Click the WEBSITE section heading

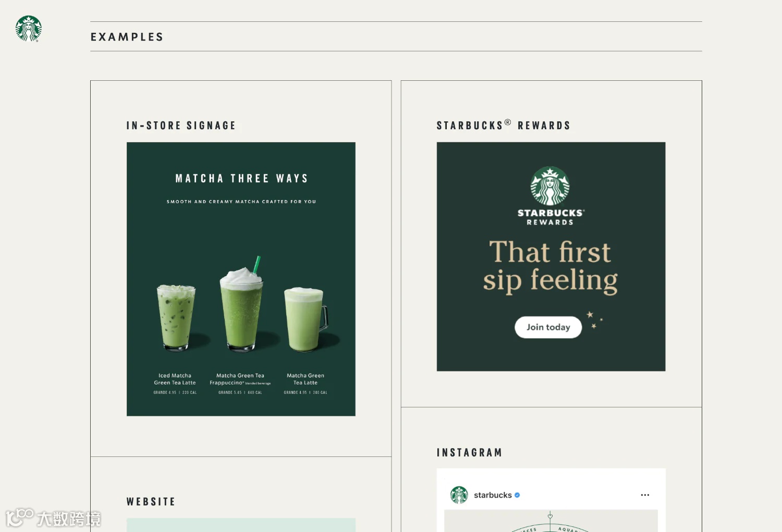click(x=151, y=502)
